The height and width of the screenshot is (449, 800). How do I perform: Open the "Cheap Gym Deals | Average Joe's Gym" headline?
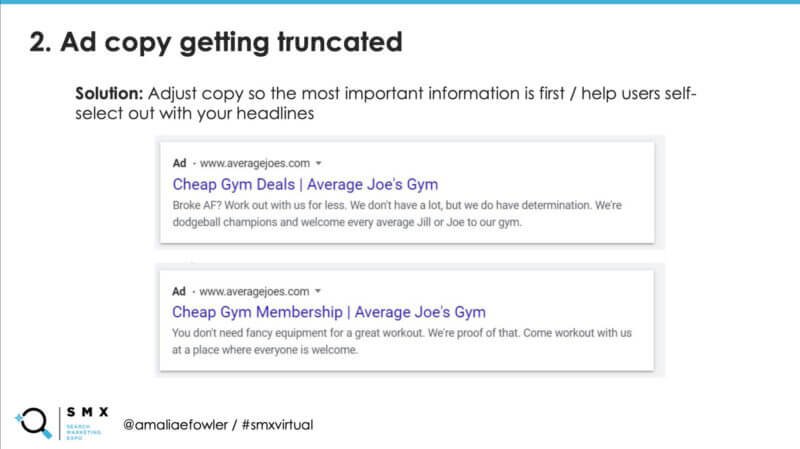point(305,184)
